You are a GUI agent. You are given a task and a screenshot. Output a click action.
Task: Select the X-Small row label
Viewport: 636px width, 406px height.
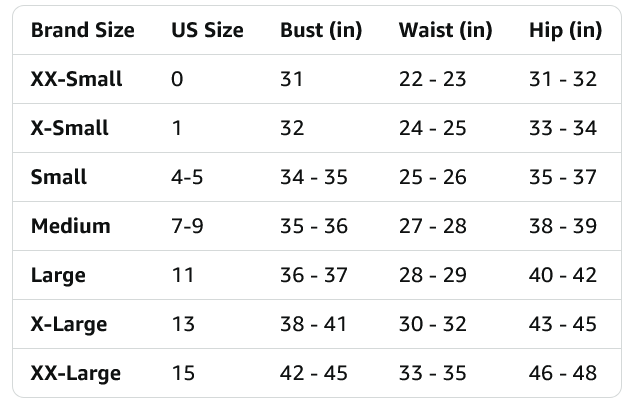70,128
